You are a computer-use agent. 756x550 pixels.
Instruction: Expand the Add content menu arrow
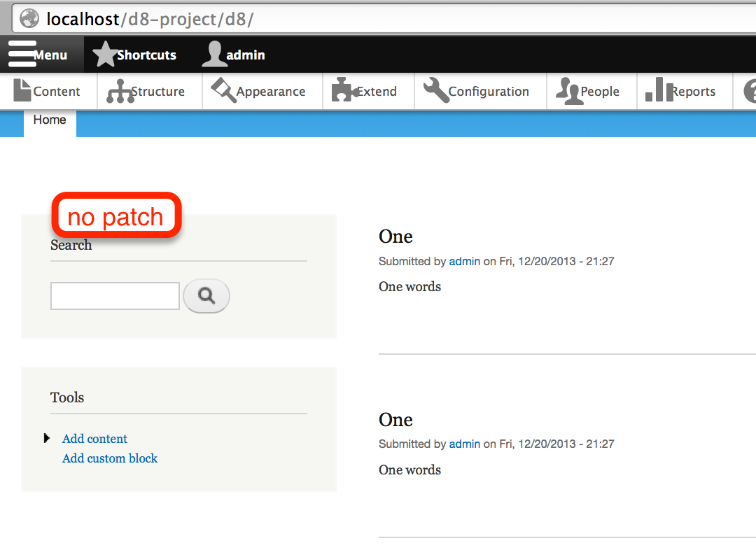click(47, 438)
